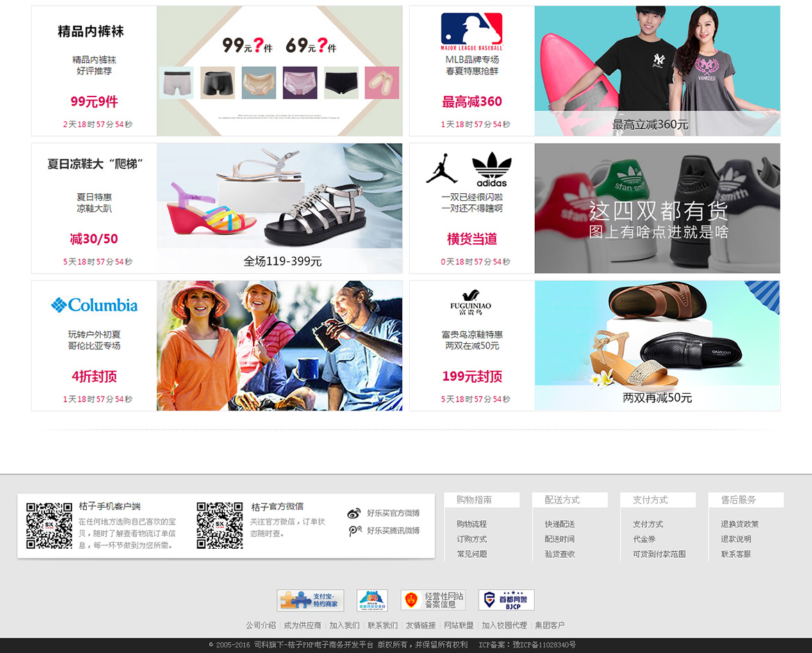This screenshot has height=653, width=812.
Task: Open the 经营性网站备案信息 badge
Action: click(x=433, y=600)
